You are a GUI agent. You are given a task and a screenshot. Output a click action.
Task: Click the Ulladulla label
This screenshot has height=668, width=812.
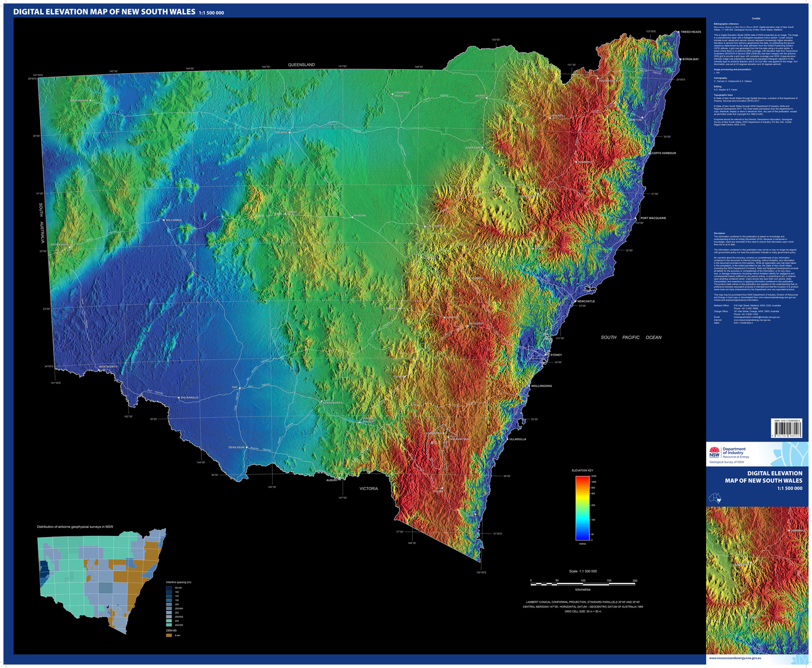517,439
